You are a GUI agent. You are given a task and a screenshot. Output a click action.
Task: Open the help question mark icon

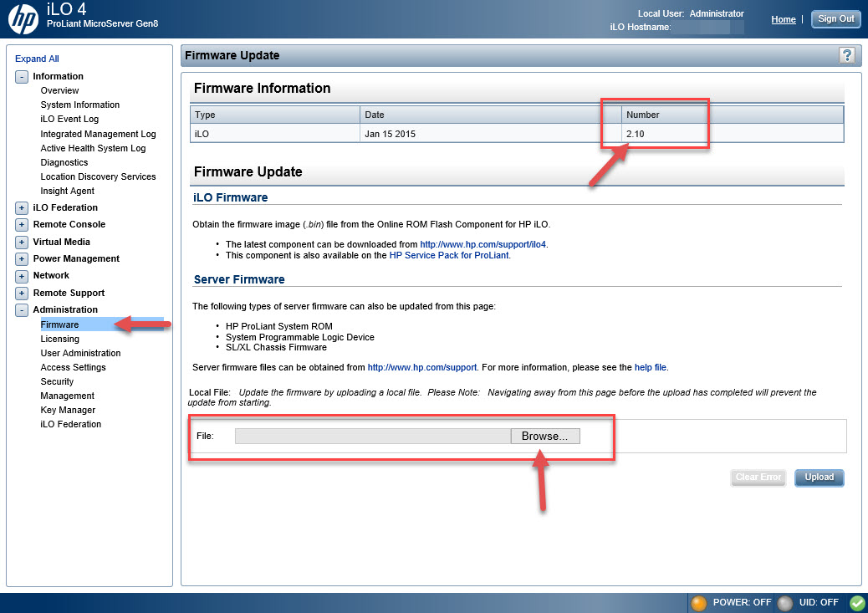point(847,55)
